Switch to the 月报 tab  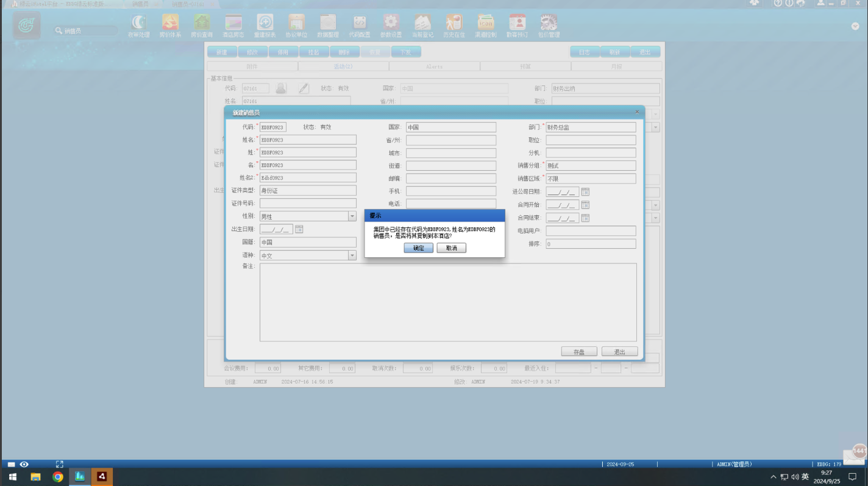[x=616, y=66]
